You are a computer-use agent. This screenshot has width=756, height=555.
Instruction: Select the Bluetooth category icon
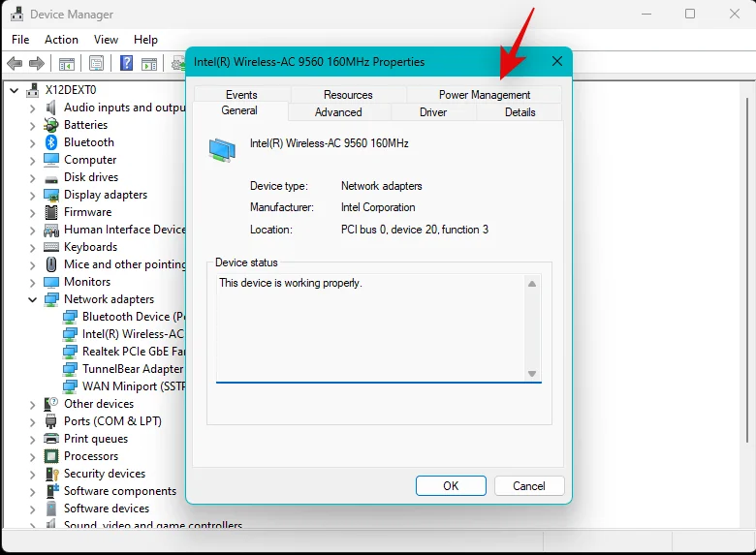click(x=51, y=142)
